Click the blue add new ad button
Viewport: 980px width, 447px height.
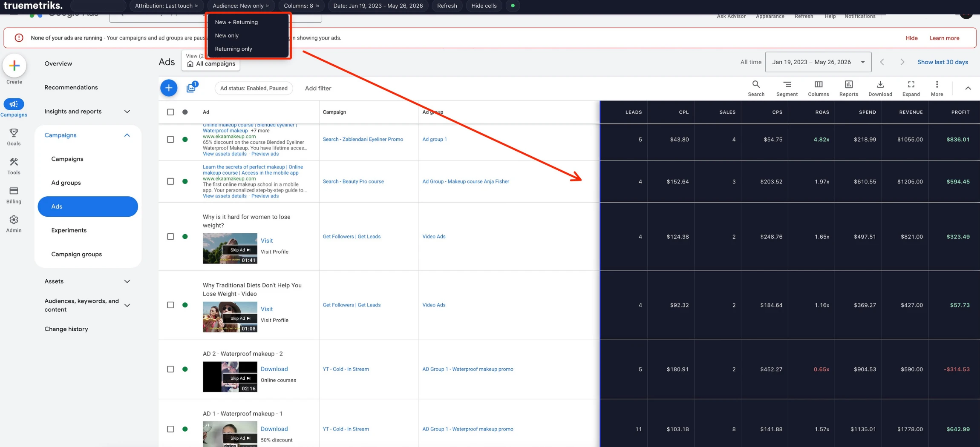pos(169,88)
